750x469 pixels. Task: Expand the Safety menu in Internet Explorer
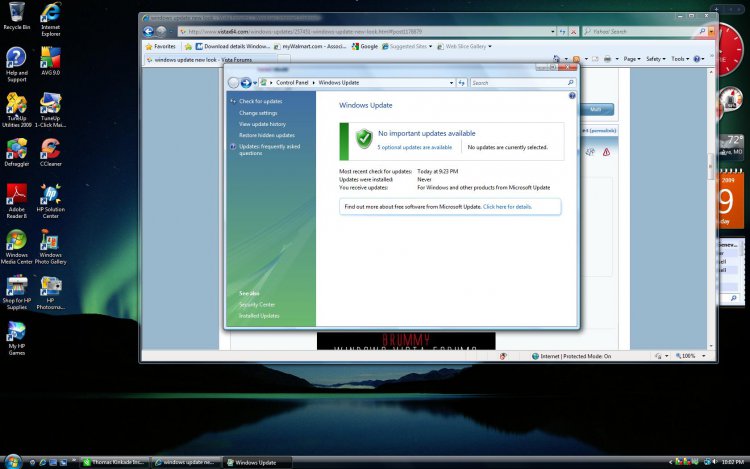click(x=656, y=59)
